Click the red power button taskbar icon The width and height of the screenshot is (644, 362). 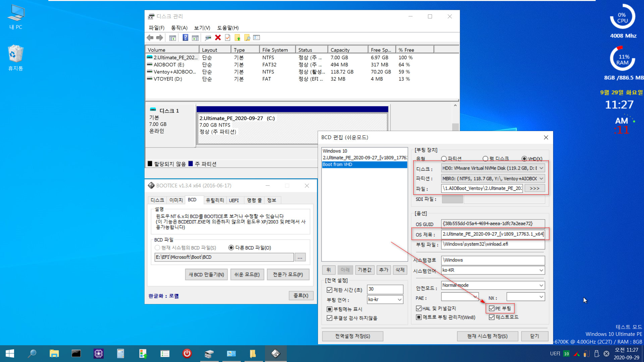pyautogui.click(x=187, y=353)
